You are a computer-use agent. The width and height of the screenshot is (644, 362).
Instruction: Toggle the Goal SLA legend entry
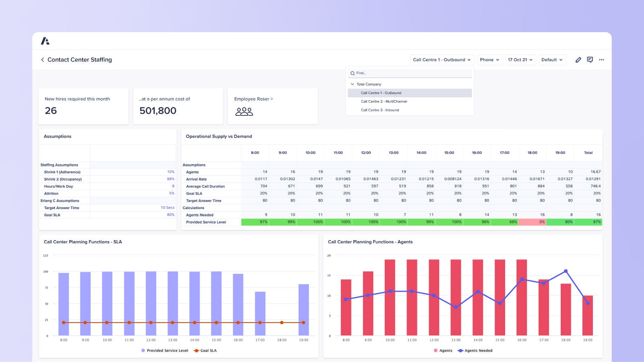pos(205,350)
